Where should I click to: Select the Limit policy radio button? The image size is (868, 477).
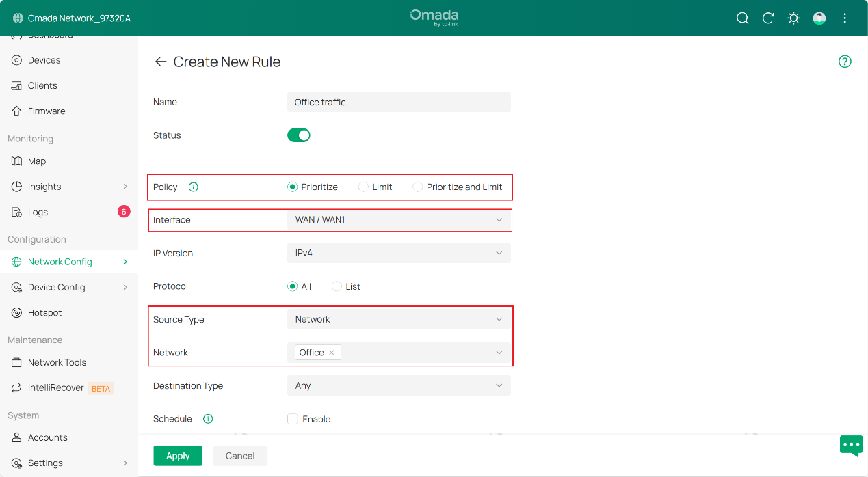(363, 186)
